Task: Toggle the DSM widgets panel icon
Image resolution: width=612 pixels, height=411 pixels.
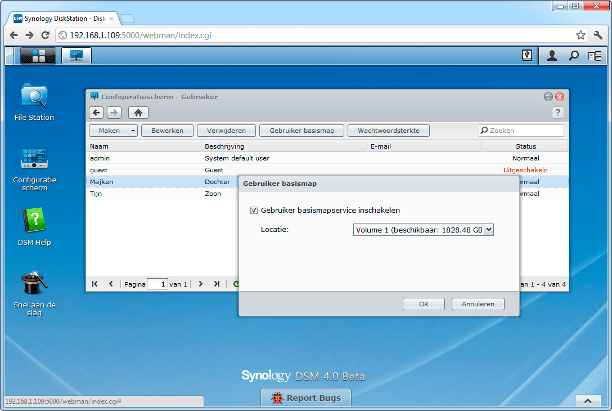Action: [x=595, y=56]
